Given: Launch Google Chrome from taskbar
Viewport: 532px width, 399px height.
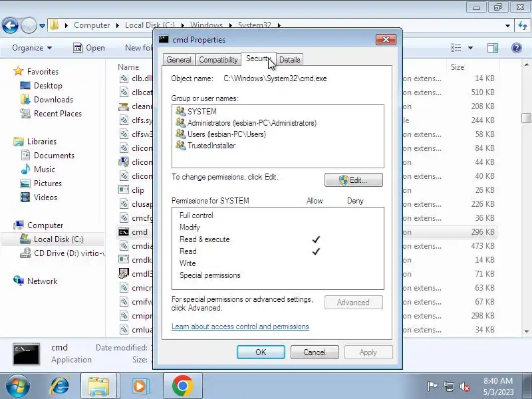Looking at the screenshot, I should [x=182, y=386].
